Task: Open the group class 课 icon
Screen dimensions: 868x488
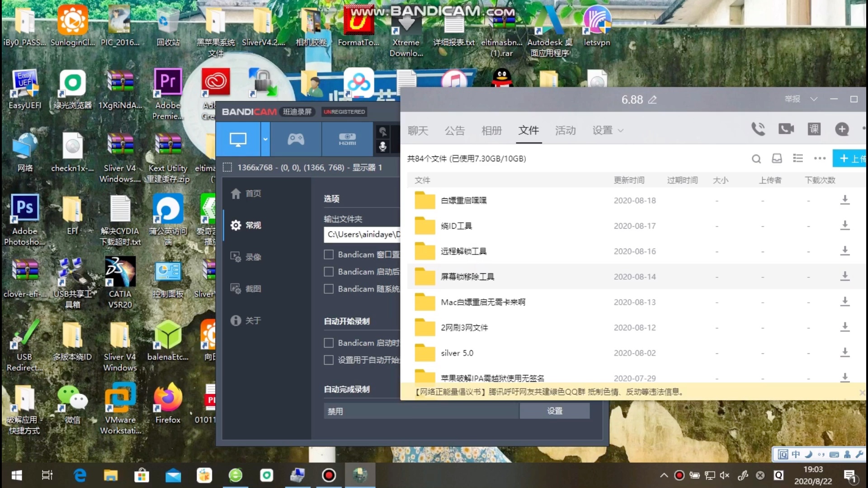Action: tap(814, 129)
